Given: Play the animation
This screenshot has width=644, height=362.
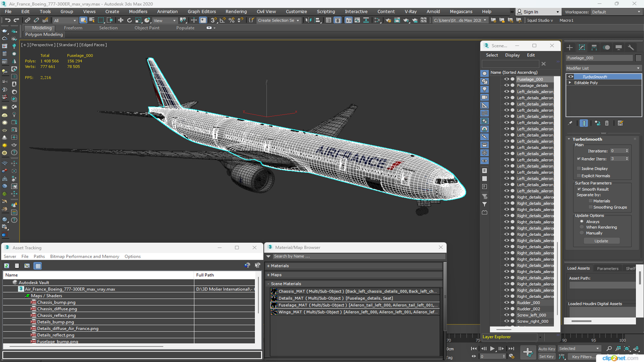Looking at the screenshot, I should coord(492,349).
